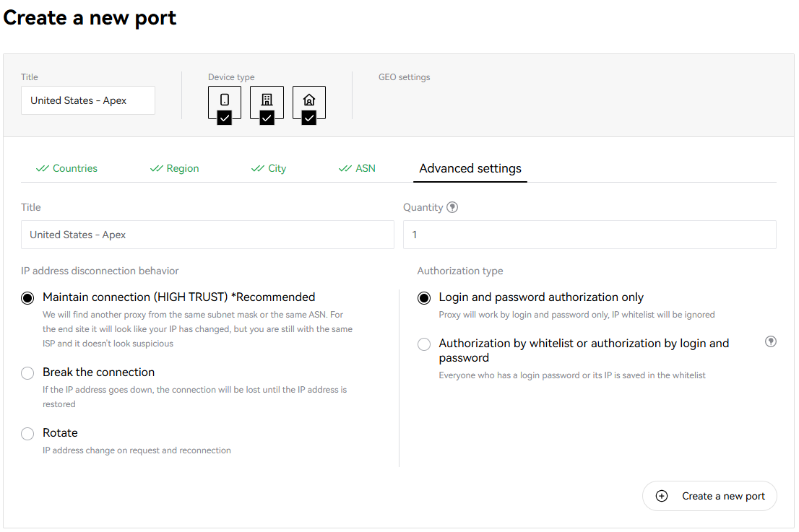Click the 'Authorization type' heading
This screenshot has width=799, height=532.
point(460,271)
